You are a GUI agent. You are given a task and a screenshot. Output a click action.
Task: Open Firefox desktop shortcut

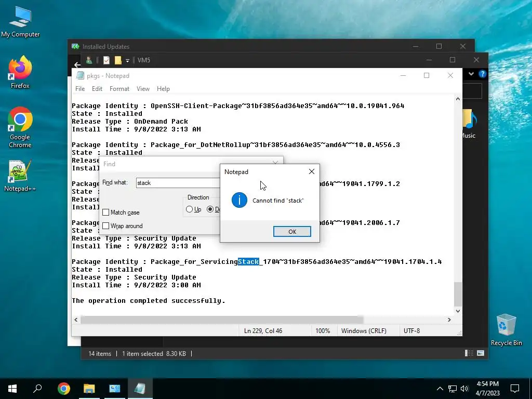point(20,72)
